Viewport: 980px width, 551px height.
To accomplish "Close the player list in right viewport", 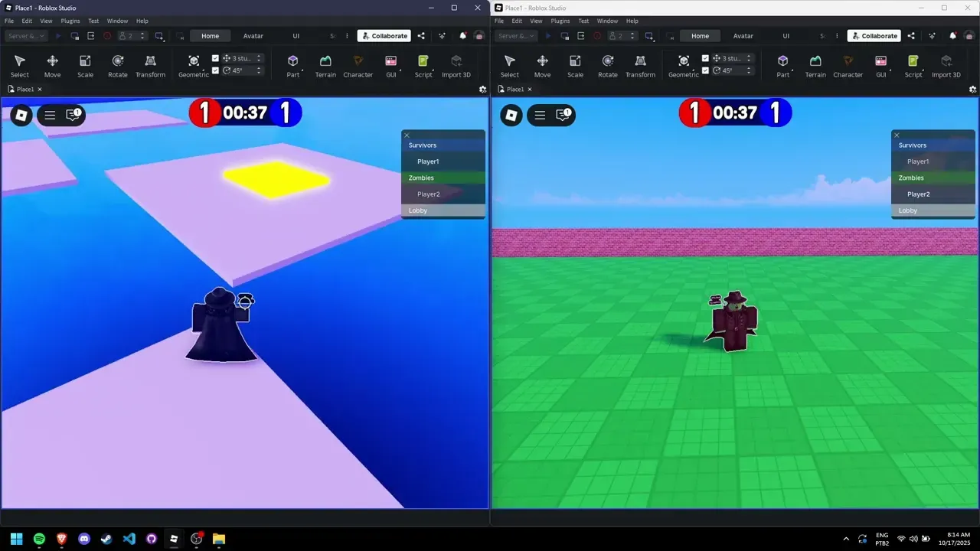I will click(x=897, y=135).
